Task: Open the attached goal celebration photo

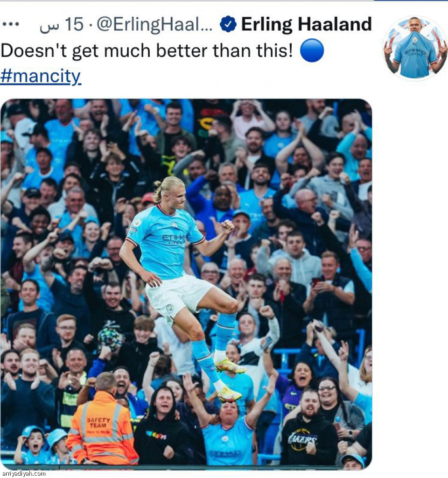Action: (186, 284)
